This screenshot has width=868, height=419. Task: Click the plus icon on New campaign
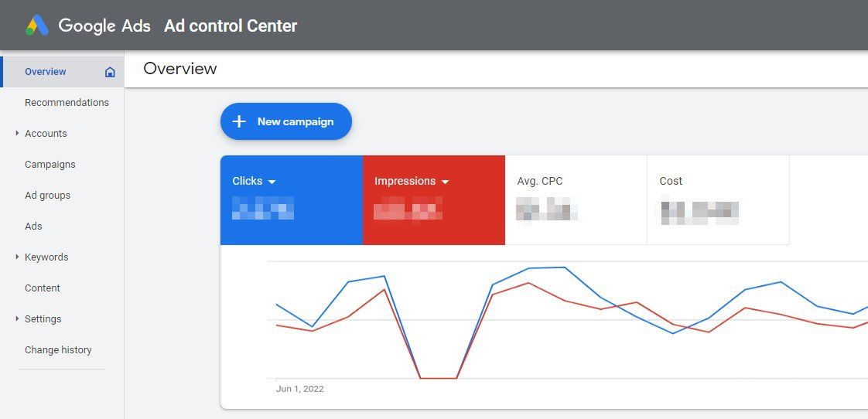(238, 121)
